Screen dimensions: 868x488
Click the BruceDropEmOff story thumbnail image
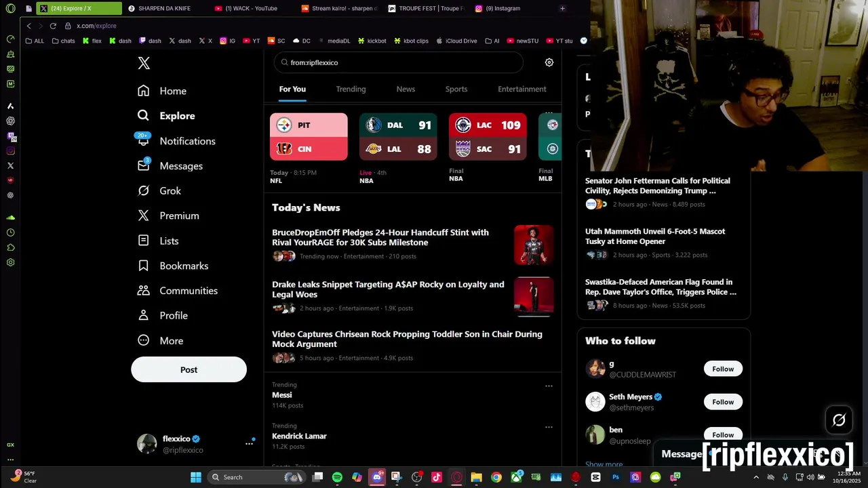click(534, 245)
